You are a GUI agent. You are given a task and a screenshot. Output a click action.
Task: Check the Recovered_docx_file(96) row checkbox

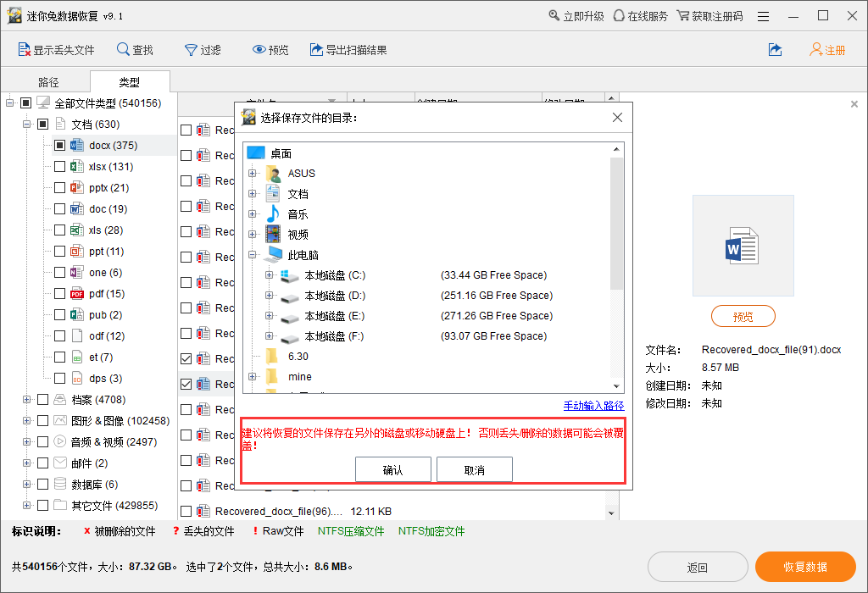[186, 511]
